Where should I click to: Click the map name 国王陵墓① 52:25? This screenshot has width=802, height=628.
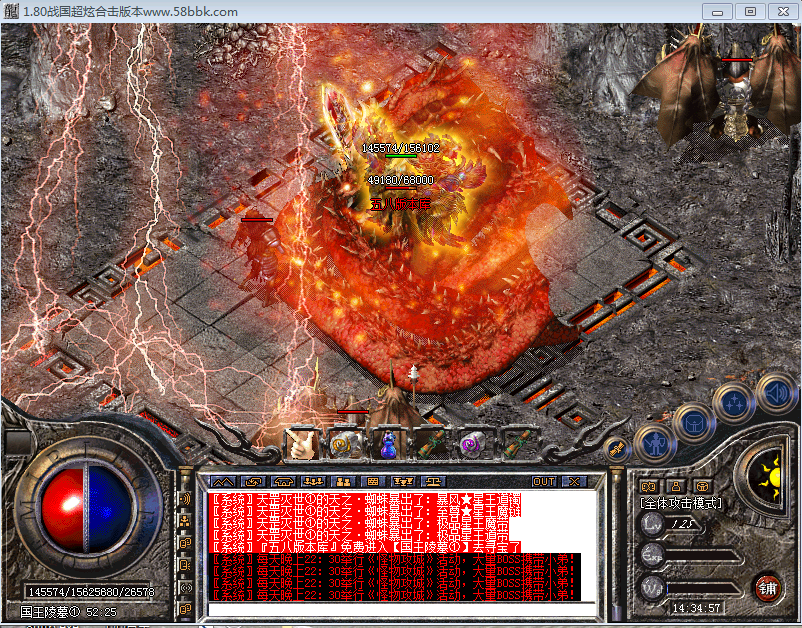[x=69, y=612]
